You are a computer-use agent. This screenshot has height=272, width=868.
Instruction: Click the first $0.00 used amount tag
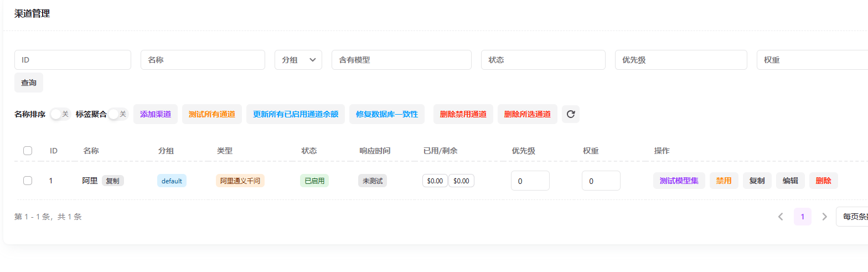click(x=435, y=181)
